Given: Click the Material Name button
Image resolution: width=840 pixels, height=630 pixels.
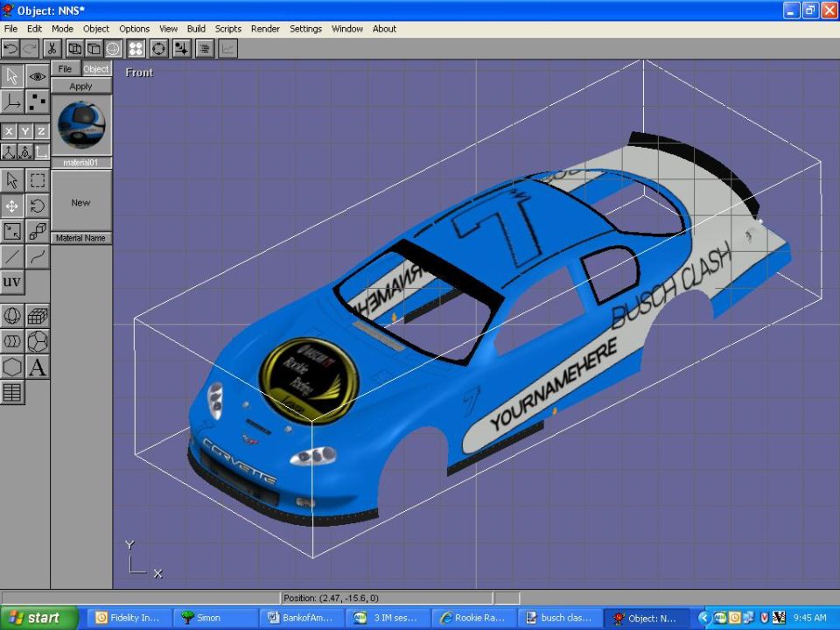Looking at the screenshot, I should 80,238.
